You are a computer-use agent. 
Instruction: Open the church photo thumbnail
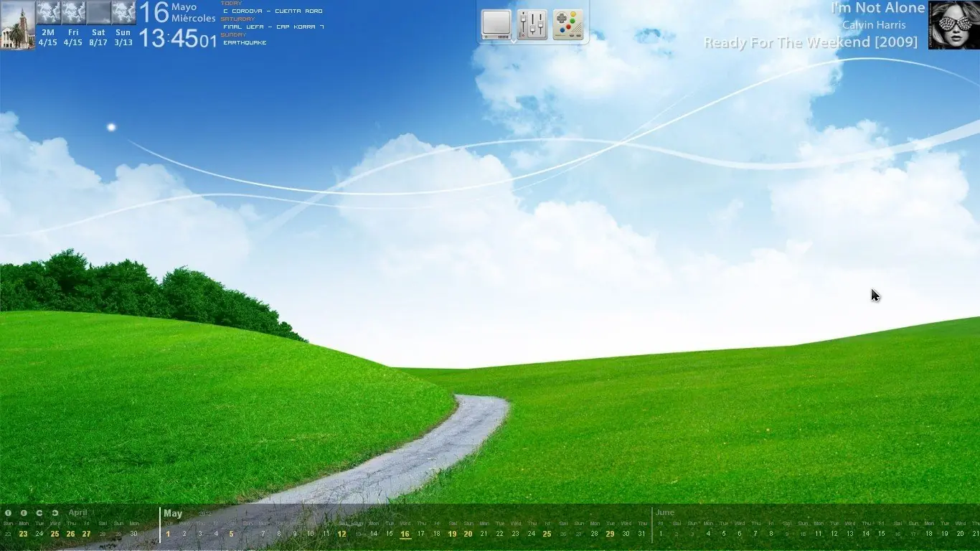click(x=17, y=25)
